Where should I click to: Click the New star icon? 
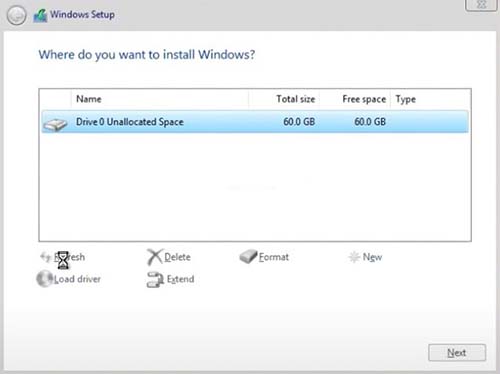pos(354,257)
